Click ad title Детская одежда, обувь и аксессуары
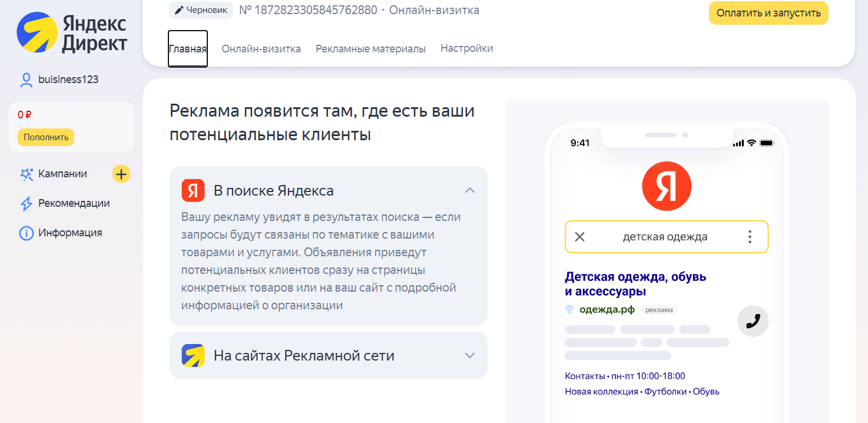This screenshot has width=868, height=423. (635, 284)
